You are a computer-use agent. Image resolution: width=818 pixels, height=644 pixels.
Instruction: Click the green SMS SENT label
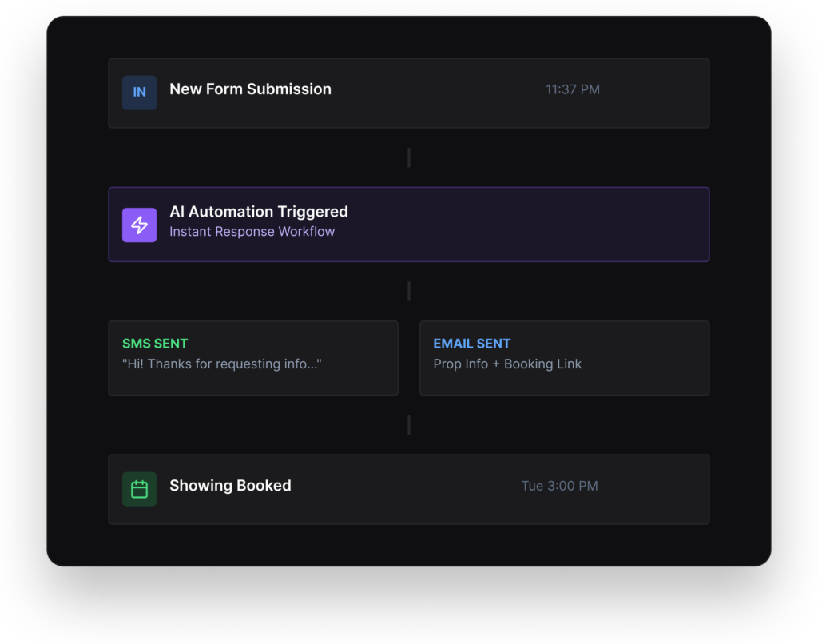click(155, 344)
